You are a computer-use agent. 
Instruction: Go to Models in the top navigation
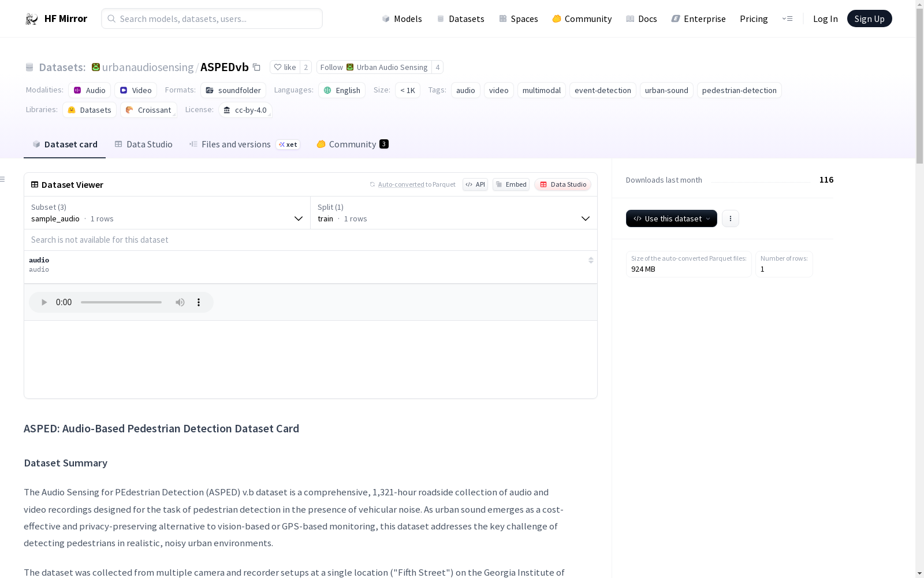(402, 19)
